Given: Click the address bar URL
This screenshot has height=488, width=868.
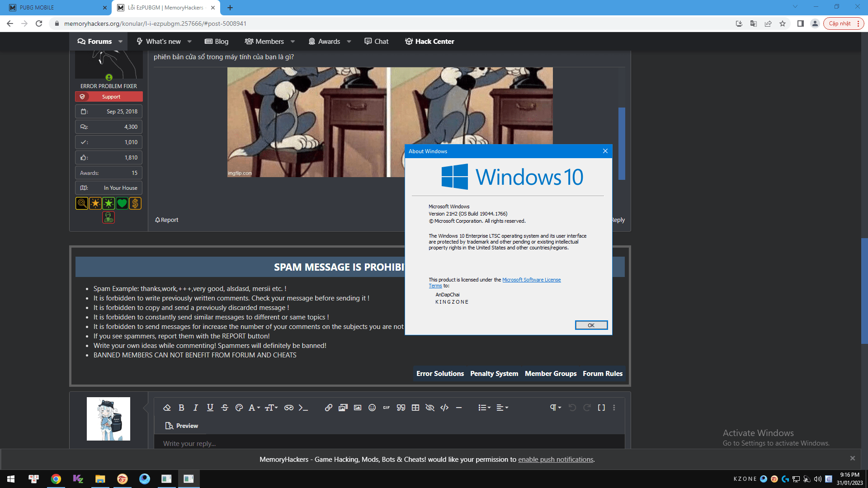Looking at the screenshot, I should point(155,23).
